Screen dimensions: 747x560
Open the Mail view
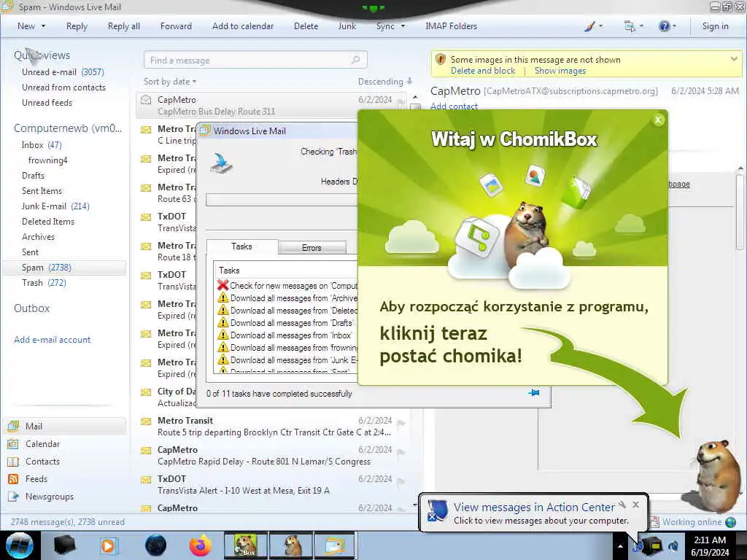point(65,426)
